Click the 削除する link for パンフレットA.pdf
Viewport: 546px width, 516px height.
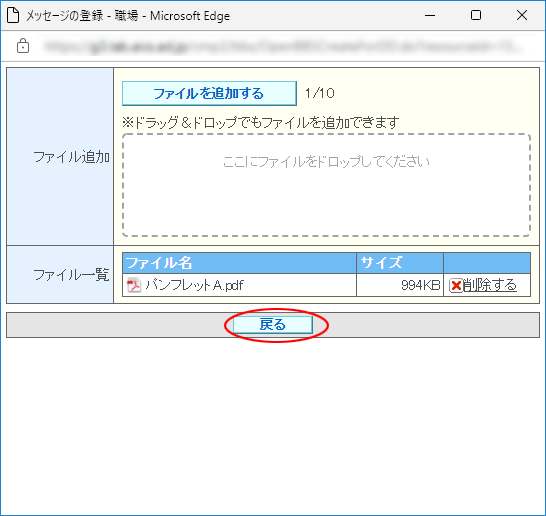pos(490,285)
